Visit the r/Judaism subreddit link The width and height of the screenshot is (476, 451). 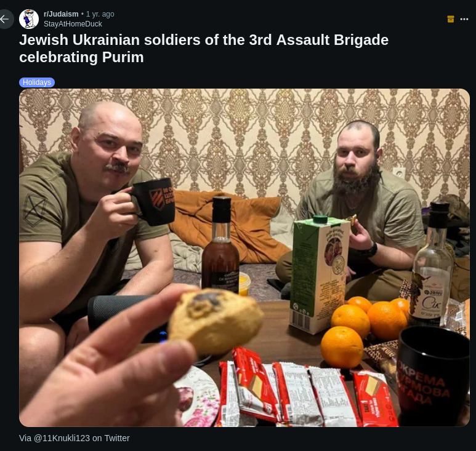61,14
